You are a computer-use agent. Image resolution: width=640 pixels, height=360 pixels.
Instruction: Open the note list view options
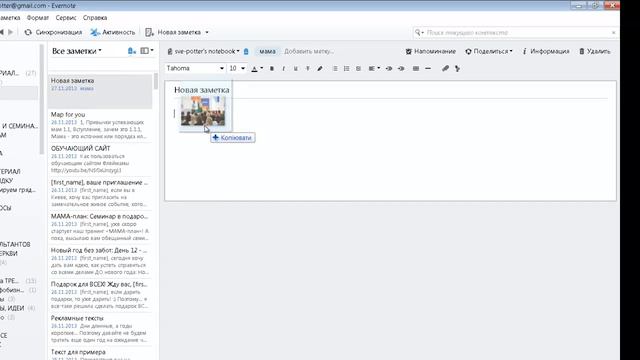(x=147, y=51)
